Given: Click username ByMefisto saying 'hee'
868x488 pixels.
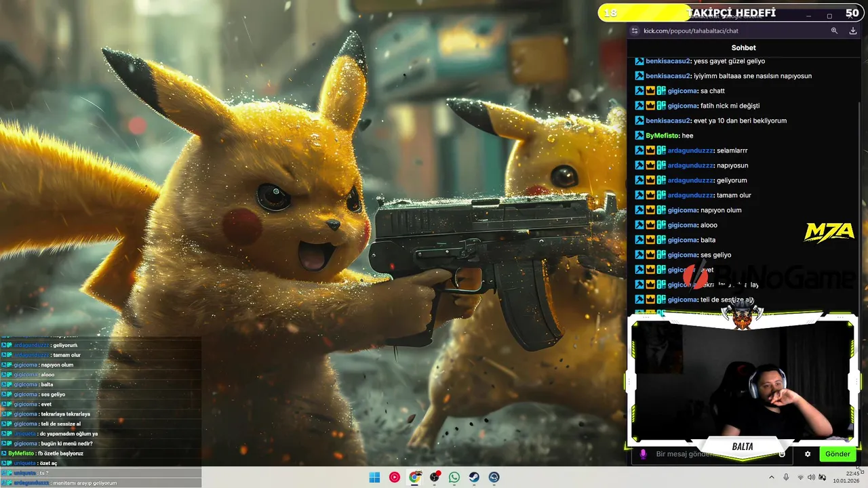Looking at the screenshot, I should tap(662, 136).
